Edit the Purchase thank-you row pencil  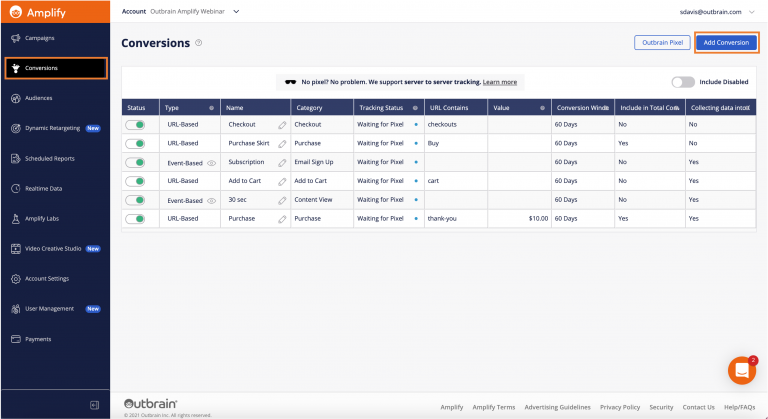click(x=282, y=219)
